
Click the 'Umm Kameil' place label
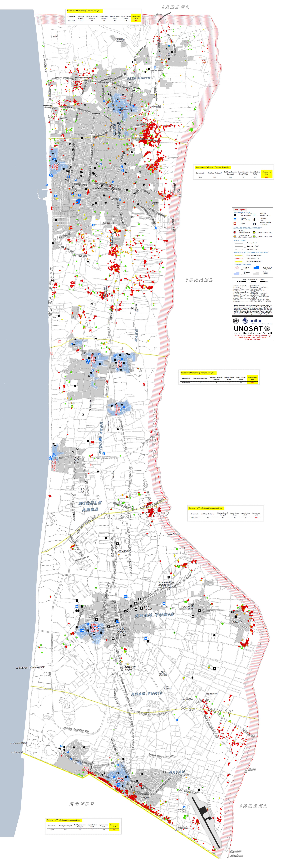(x=167, y=688)
